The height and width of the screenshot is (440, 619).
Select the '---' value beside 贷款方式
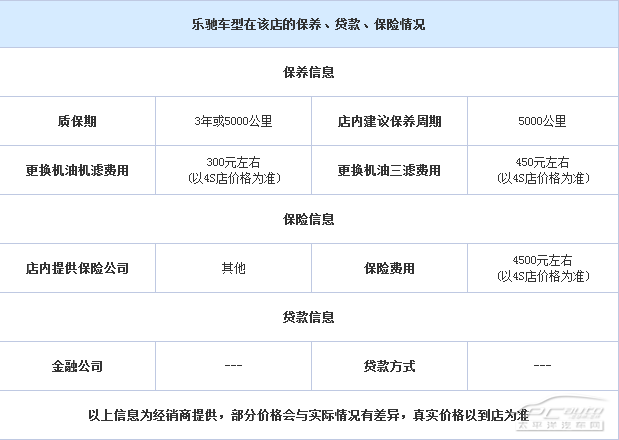pos(542,366)
